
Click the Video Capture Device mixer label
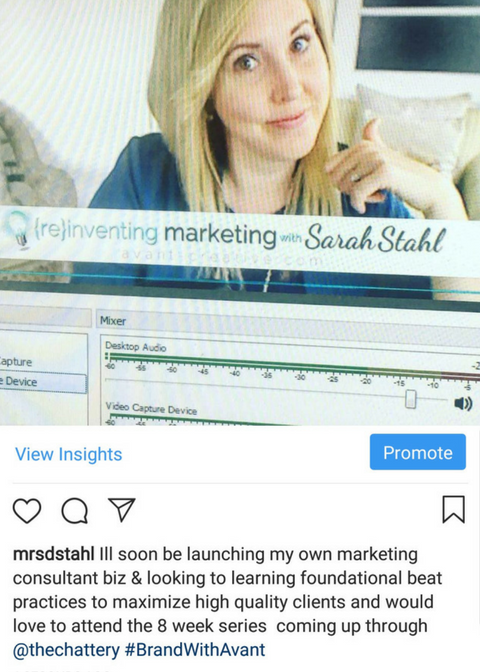(x=151, y=409)
